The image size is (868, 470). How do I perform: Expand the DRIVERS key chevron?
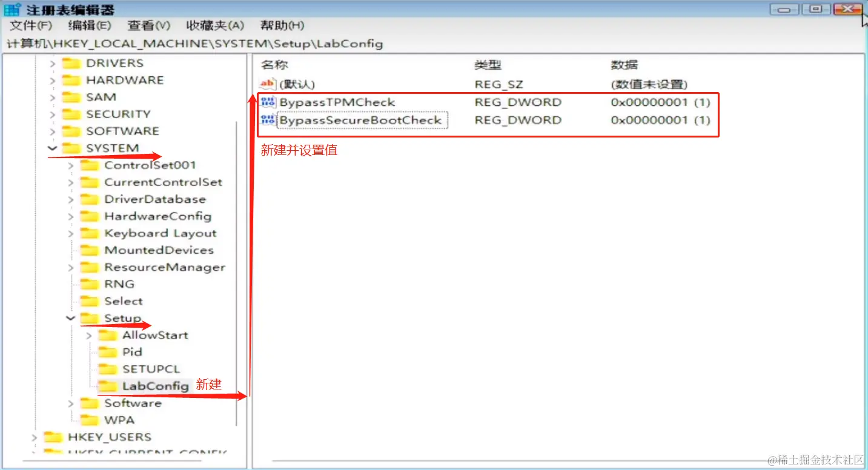click(53, 64)
